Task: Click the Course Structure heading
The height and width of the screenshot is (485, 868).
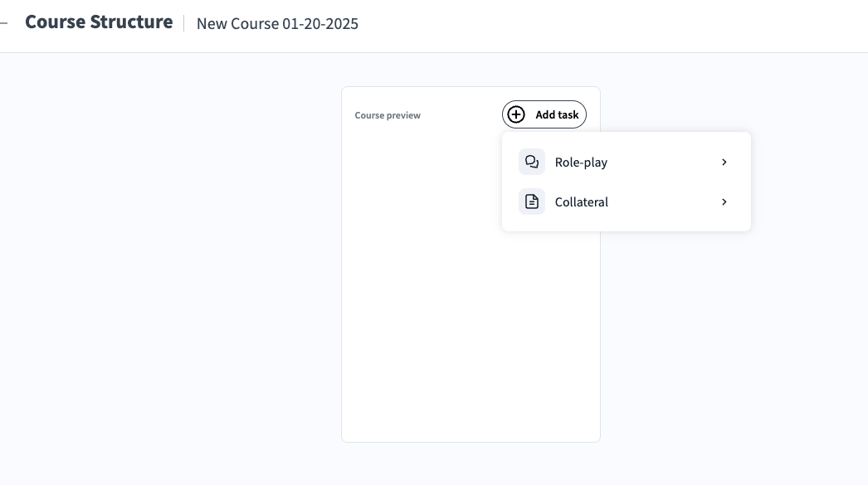Action: pyautogui.click(x=99, y=22)
